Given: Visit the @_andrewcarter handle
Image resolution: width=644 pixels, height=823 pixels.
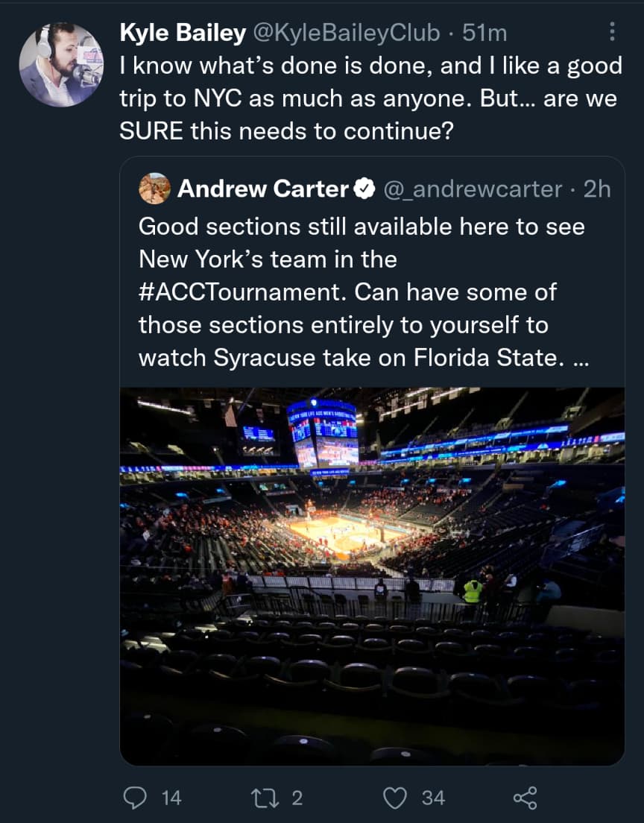Looking at the screenshot, I should coord(473,189).
